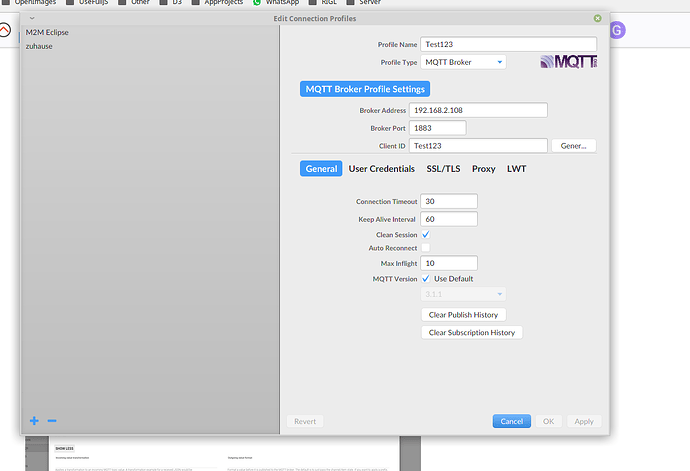Viewport: 690px width, 471px height.
Task: Open the Profile Type dropdown
Action: tap(463, 62)
